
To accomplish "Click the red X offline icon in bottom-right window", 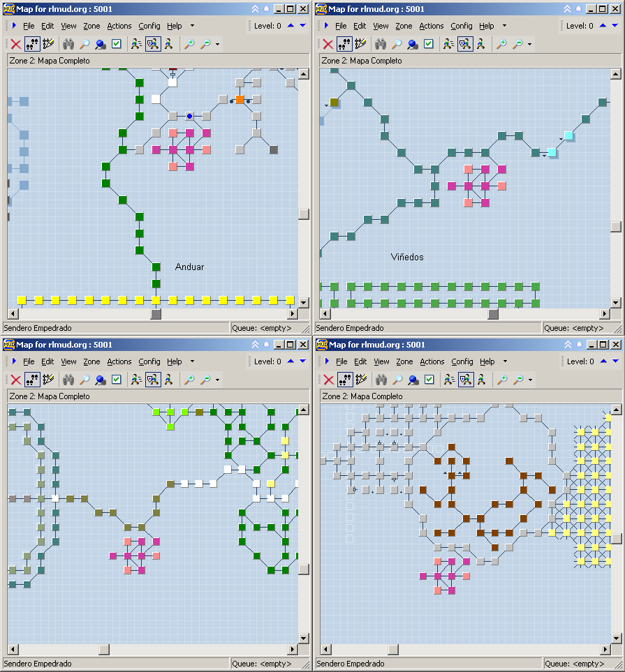I will [329, 380].
